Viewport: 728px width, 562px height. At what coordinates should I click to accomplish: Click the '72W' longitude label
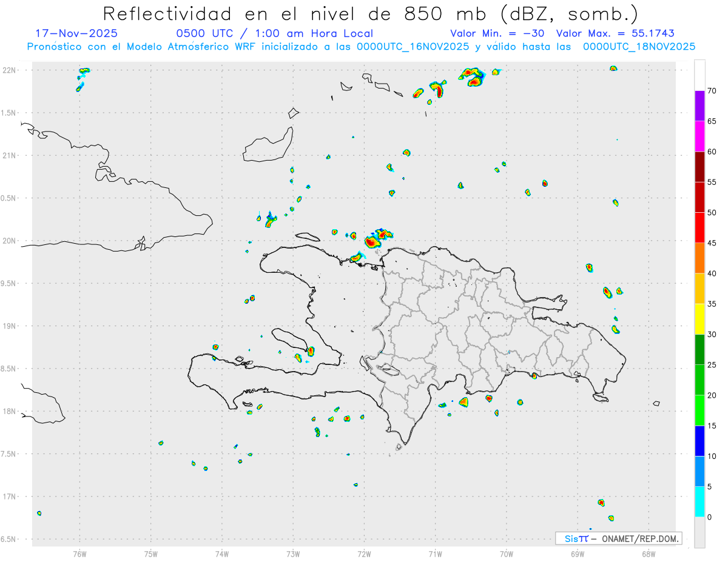point(364,554)
